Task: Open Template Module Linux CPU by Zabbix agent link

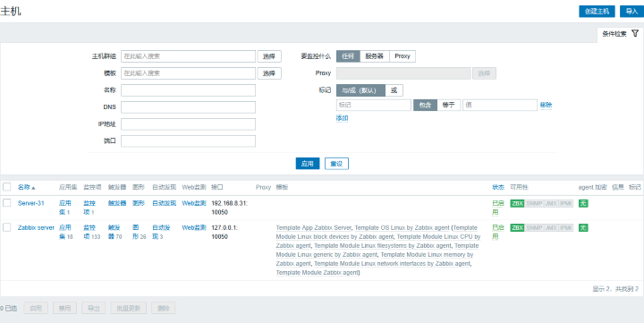Action: [377, 242]
